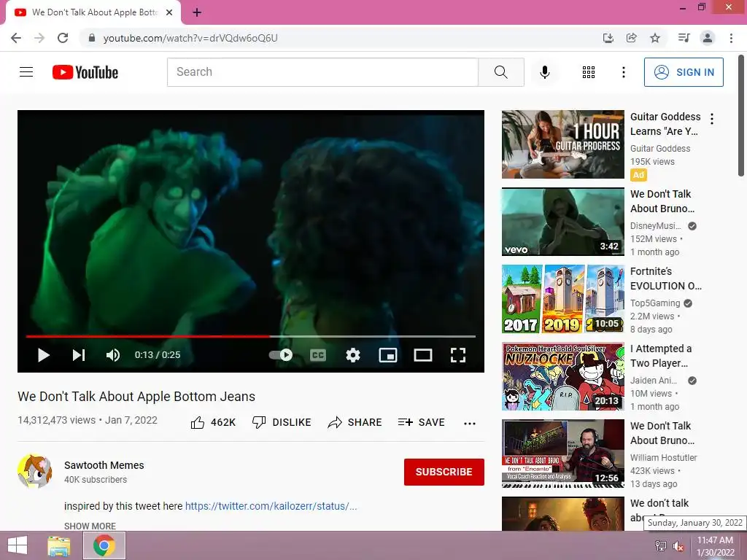Play the video
Viewport: 747px width, 560px height.
click(43, 355)
